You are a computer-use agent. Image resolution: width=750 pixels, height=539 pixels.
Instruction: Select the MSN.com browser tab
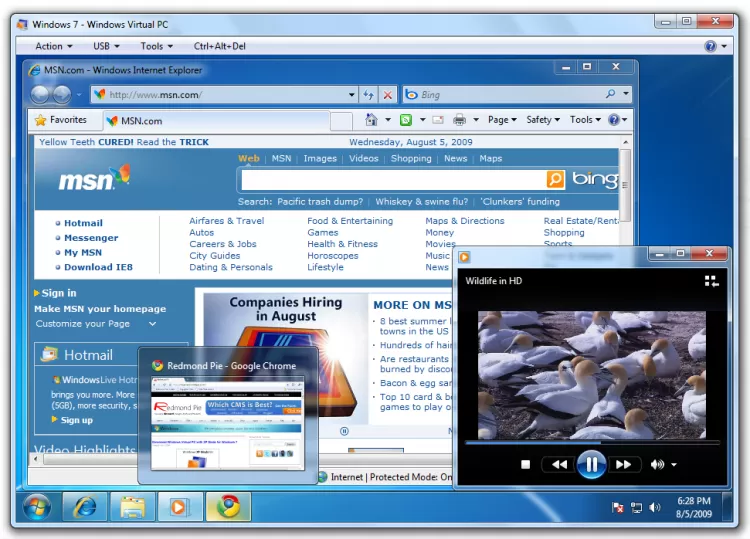(x=216, y=121)
